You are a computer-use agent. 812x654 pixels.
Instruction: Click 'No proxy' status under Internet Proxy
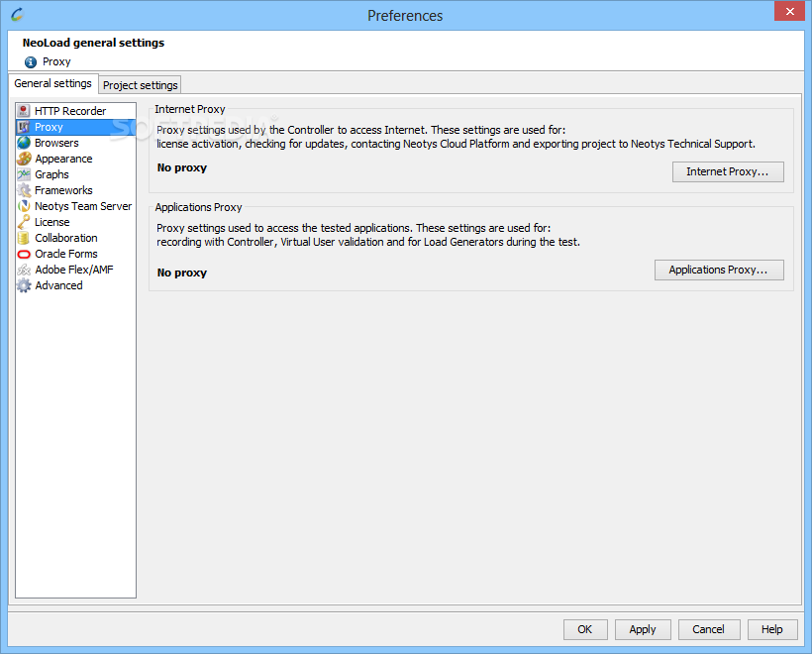pyautogui.click(x=182, y=167)
